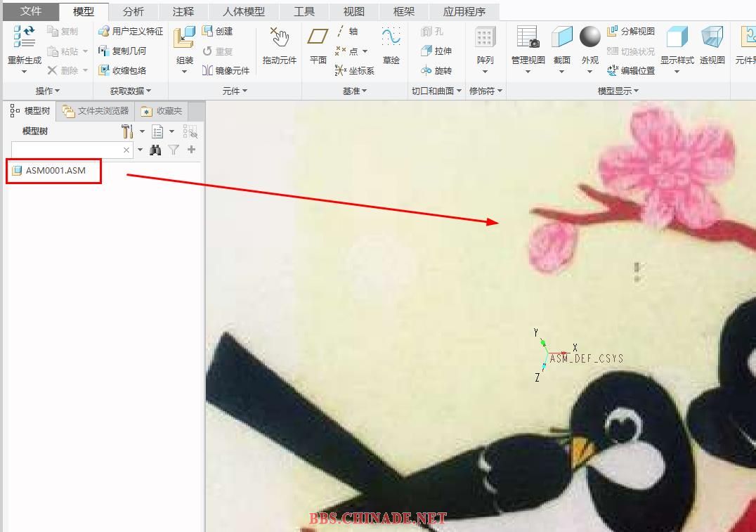The image size is (756, 532).
Task: Open the 点 dropdown arrow
Action: (365, 51)
